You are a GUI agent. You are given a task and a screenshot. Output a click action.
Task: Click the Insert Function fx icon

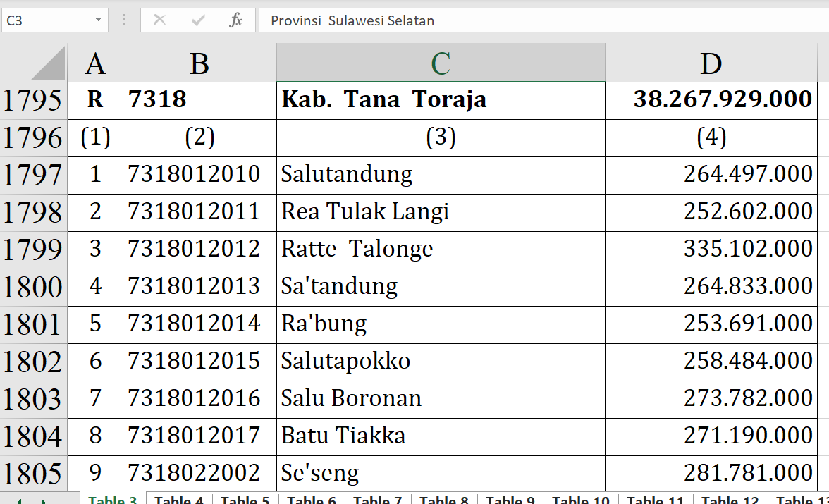pyautogui.click(x=235, y=20)
